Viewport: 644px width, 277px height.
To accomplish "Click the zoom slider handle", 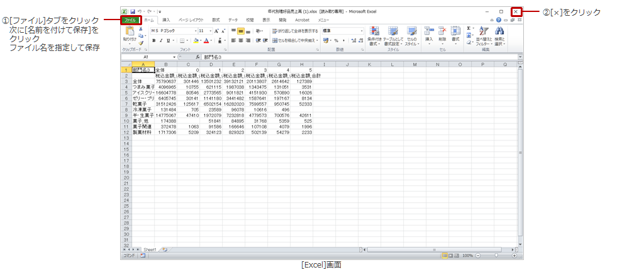I will click(497, 256).
